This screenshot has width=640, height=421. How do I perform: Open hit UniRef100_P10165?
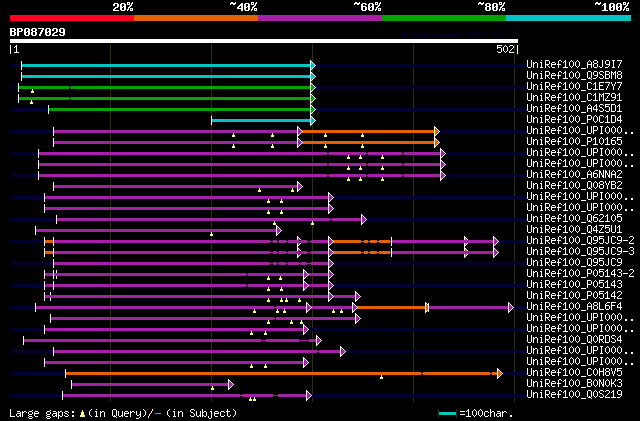[574, 141]
